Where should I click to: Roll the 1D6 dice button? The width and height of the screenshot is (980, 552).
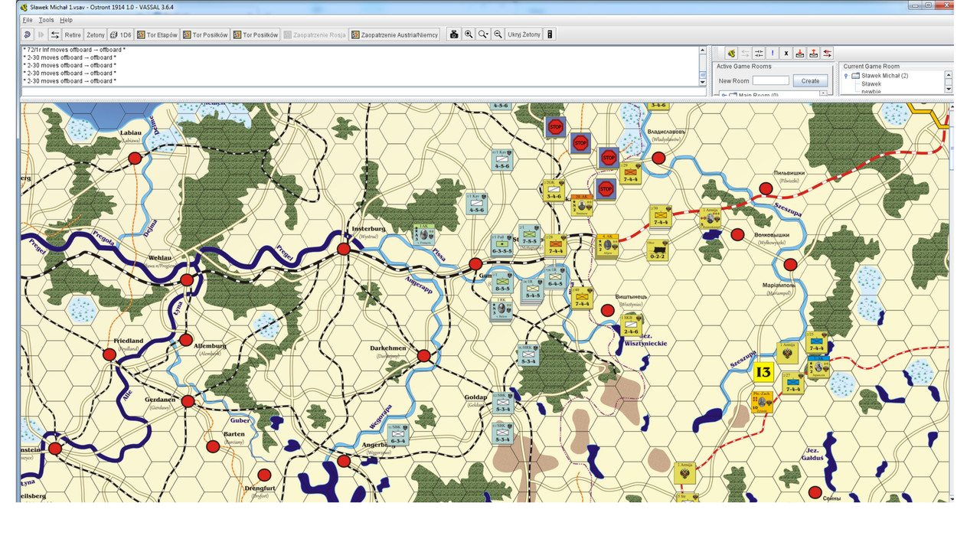[121, 34]
